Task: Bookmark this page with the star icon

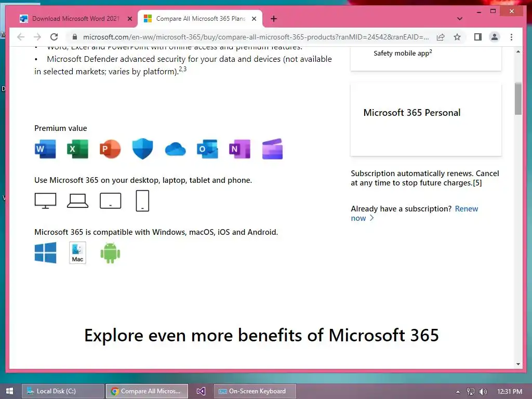Action: [457, 37]
